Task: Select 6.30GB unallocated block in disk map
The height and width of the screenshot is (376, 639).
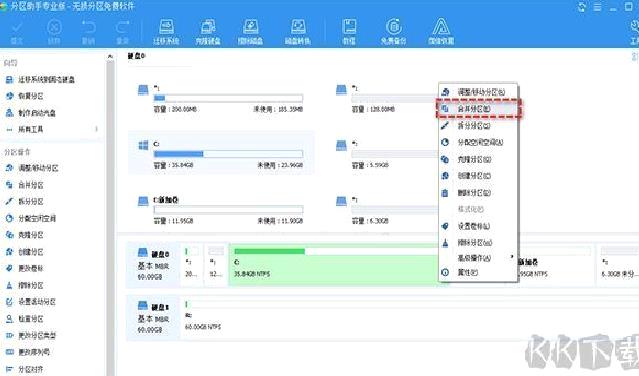Action: click(619, 264)
